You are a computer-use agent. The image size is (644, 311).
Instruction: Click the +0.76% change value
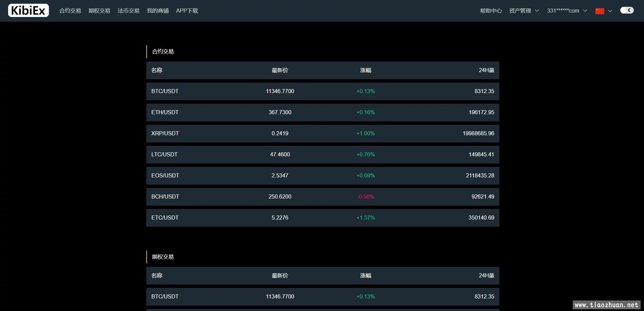(x=366, y=155)
